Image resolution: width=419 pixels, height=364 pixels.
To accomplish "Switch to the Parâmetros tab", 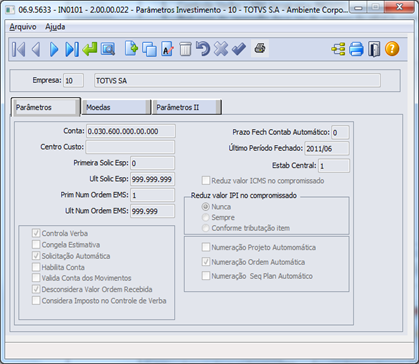I will (46, 107).
